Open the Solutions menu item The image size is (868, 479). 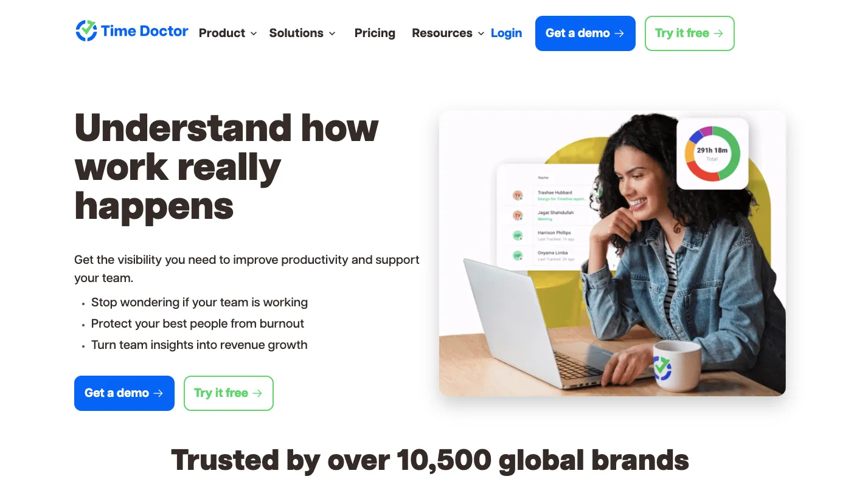pos(296,33)
